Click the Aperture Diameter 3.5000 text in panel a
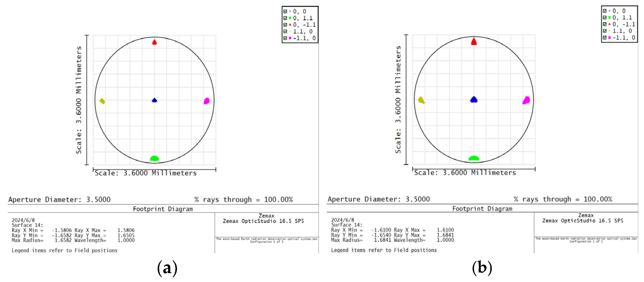The height and width of the screenshot is (282, 644). tap(59, 199)
